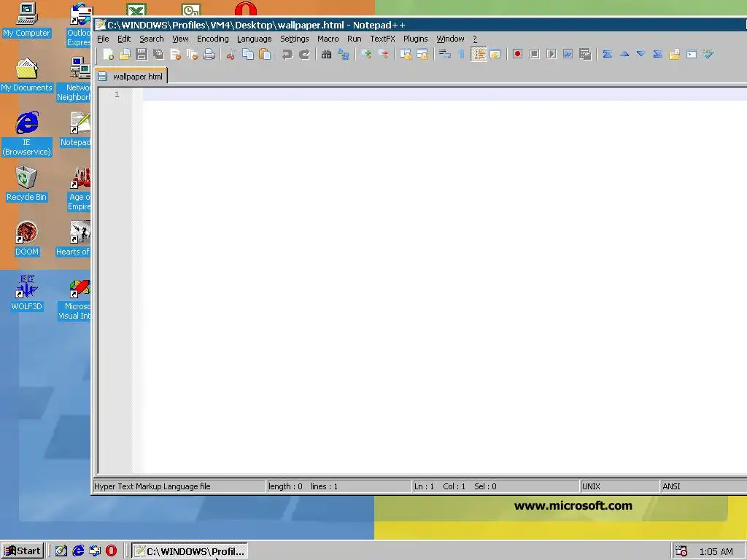
Task: Click the "length : 0 lines : 1" status field
Action: pyautogui.click(x=338, y=486)
